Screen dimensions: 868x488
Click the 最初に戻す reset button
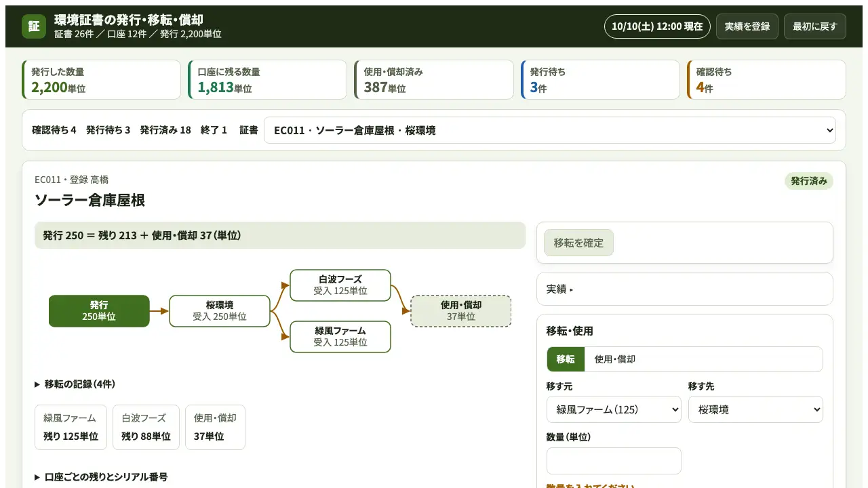click(815, 26)
